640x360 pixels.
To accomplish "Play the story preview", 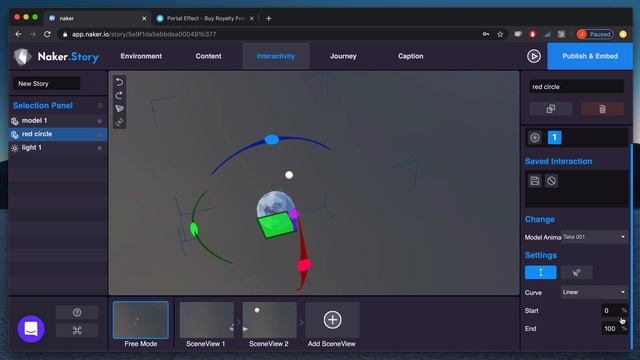I will [x=533, y=56].
